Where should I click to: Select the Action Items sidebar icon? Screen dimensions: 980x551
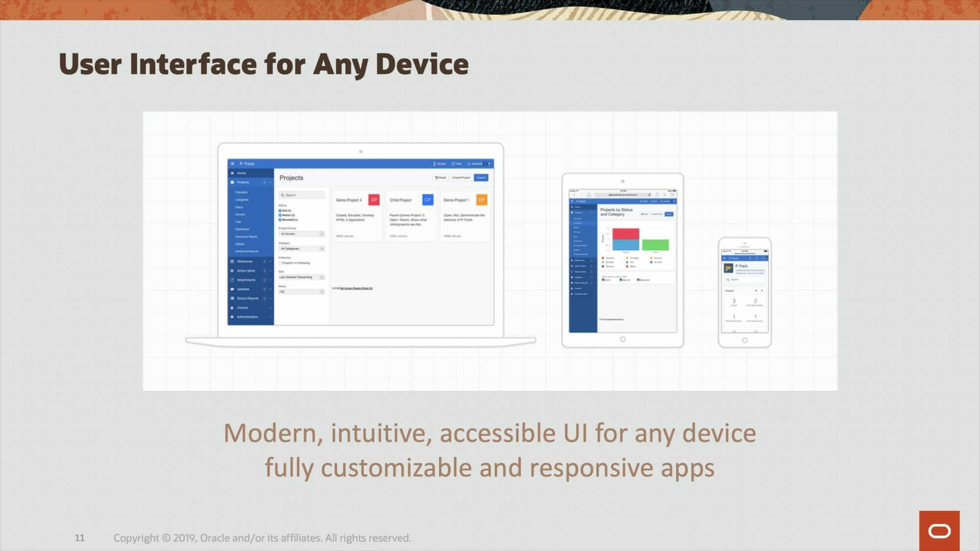[232, 271]
